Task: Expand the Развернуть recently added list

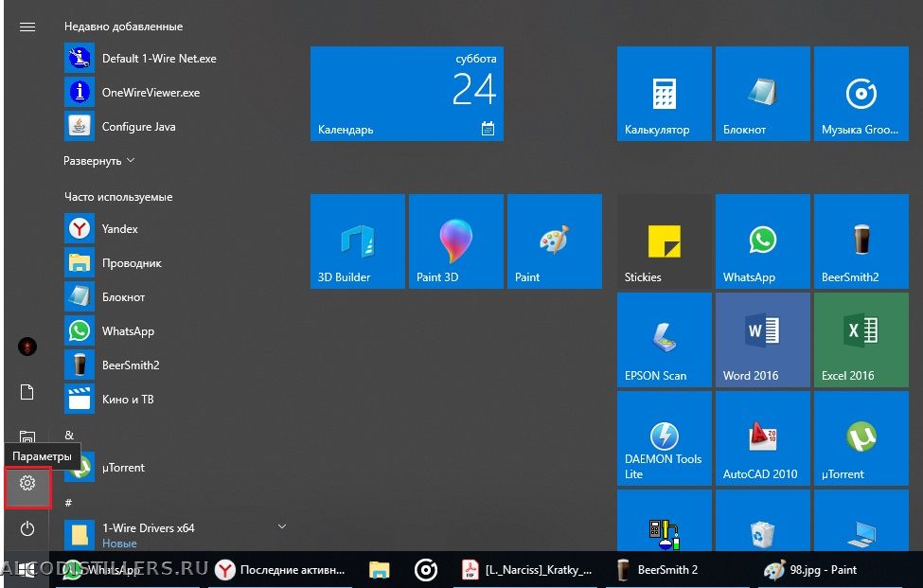Action: (98, 161)
